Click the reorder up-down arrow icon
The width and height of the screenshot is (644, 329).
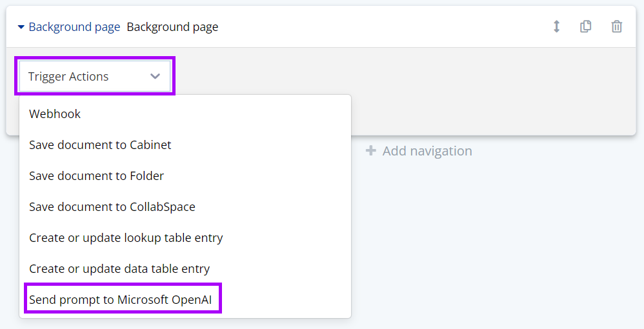tap(556, 26)
